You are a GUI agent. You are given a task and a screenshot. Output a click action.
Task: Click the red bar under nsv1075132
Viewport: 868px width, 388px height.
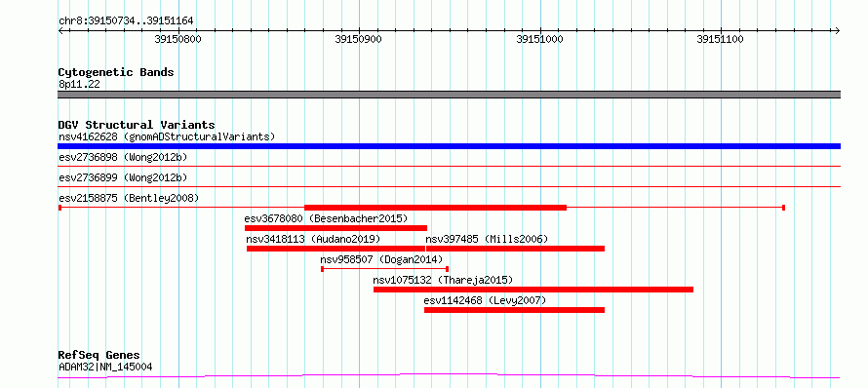tap(533, 290)
